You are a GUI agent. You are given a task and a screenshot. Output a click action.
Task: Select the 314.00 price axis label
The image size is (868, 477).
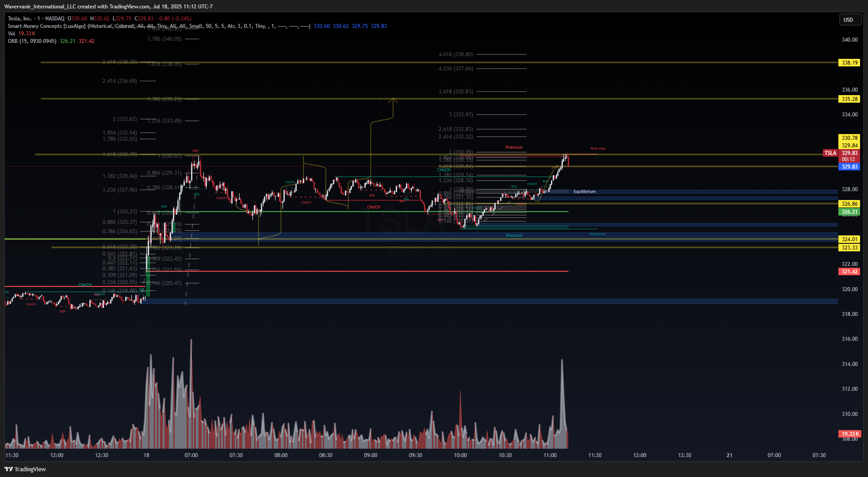click(849, 364)
